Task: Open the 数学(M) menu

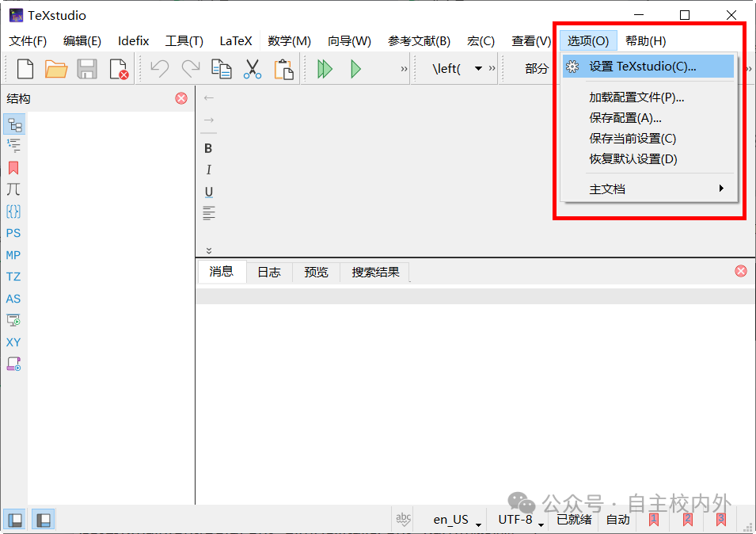Action: (289, 41)
